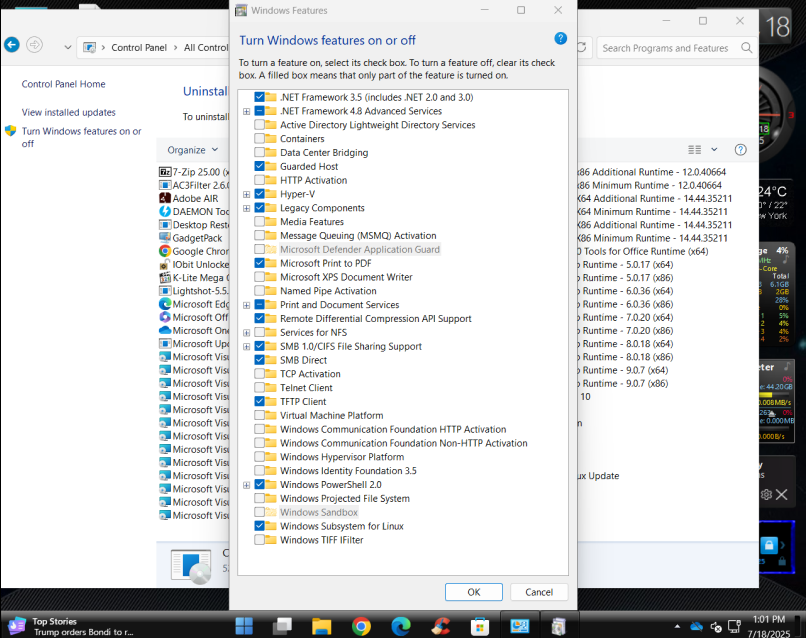Image resolution: width=806 pixels, height=638 pixels.
Task: Uncheck .NET Framework 3.5 checkbox
Action: coord(260,97)
